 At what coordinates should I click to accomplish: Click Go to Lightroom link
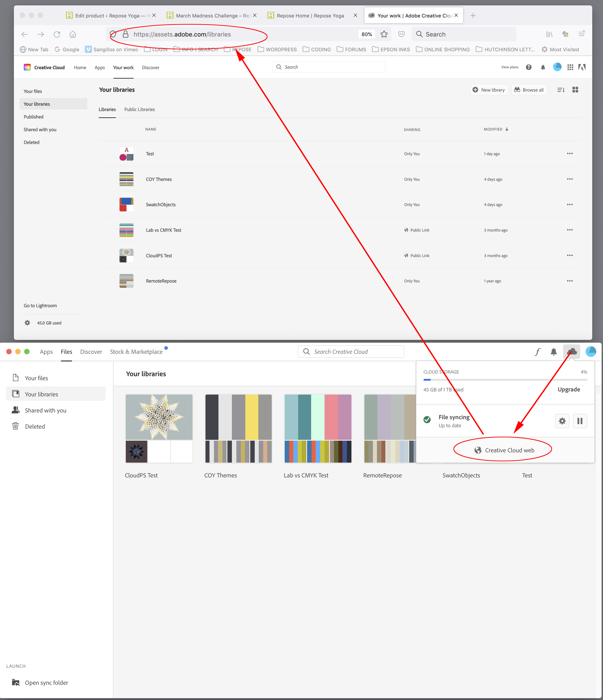[40, 305]
